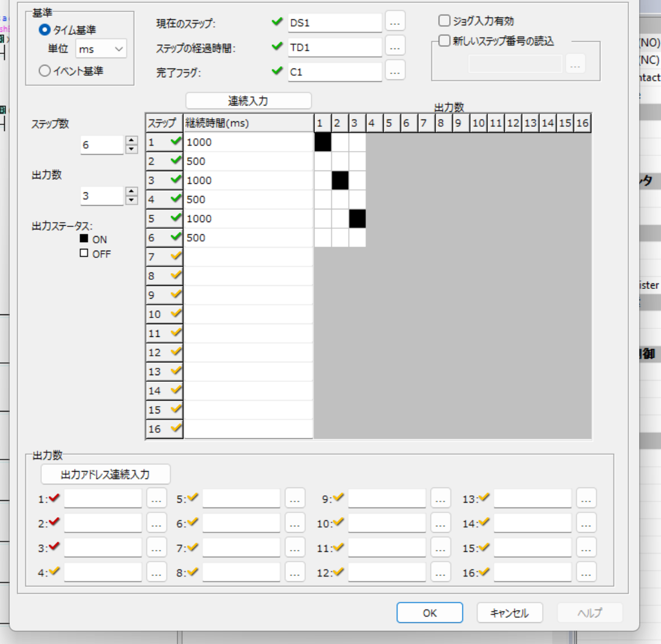Confirm dialog with OK button
The width and height of the screenshot is (661, 644).
click(430, 613)
